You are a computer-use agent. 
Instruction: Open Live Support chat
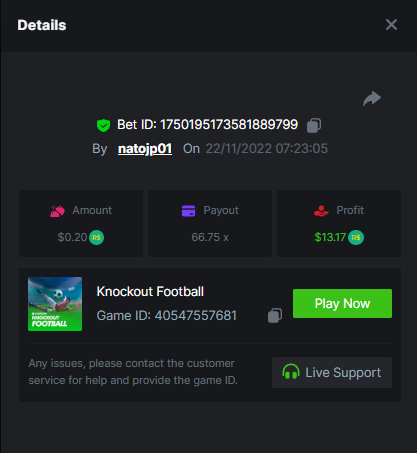[x=332, y=372]
